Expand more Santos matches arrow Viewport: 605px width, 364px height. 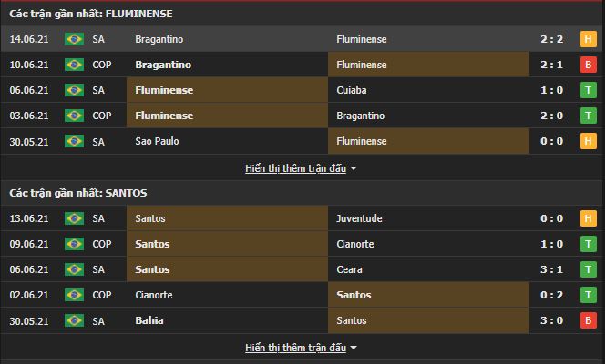[x=354, y=348]
